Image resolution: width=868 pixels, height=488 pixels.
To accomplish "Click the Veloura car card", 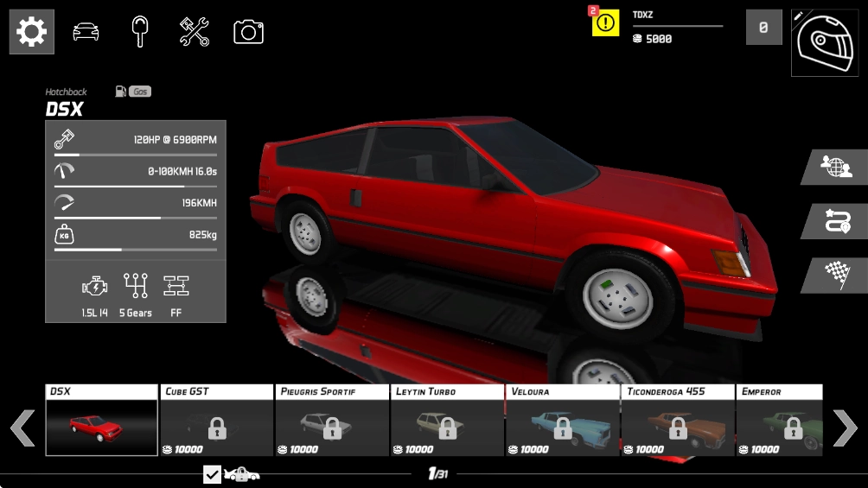I will (x=562, y=420).
